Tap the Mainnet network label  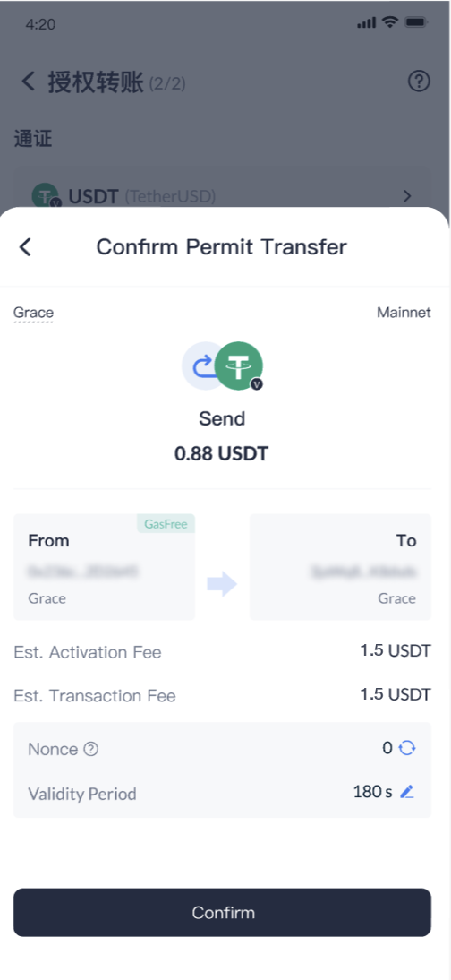(404, 313)
